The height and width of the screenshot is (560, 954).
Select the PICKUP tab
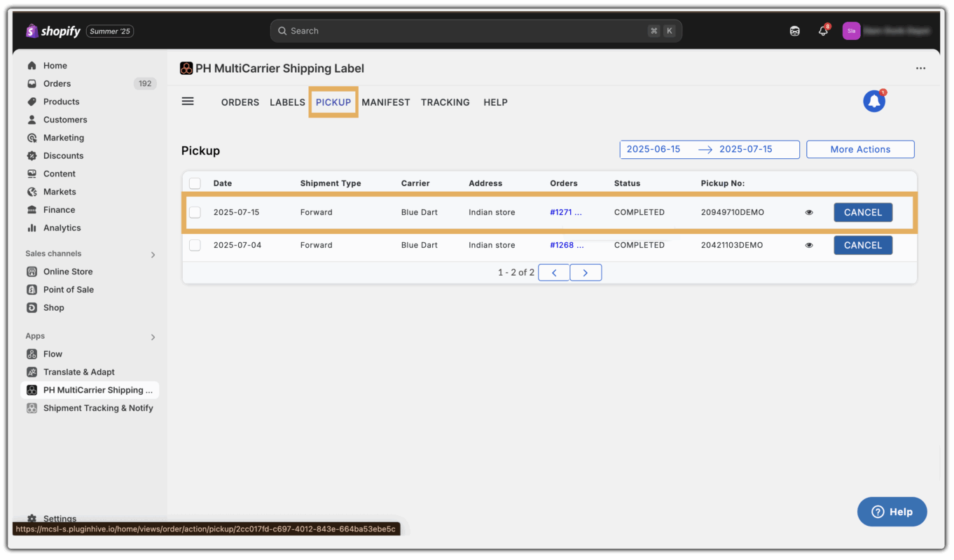[x=333, y=102]
